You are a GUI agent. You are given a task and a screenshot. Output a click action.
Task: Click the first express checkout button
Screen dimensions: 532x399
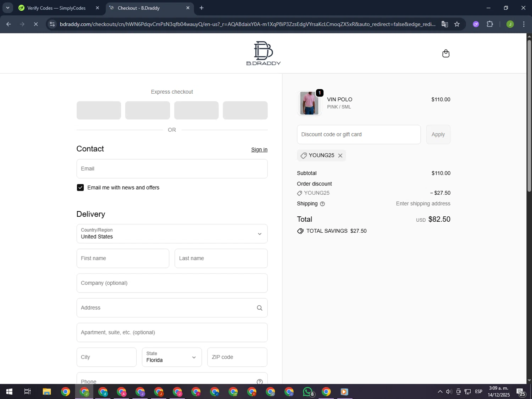(99, 110)
